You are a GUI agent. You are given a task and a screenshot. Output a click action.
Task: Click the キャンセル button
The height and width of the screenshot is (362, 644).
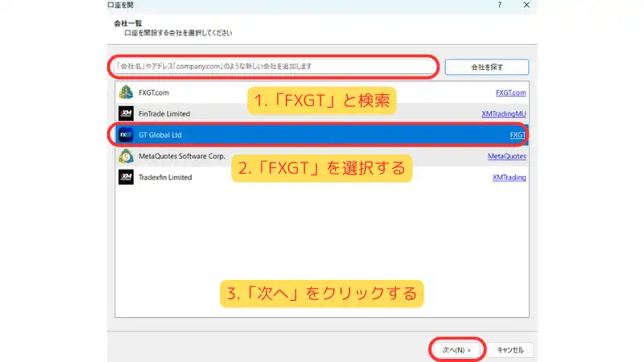510,350
